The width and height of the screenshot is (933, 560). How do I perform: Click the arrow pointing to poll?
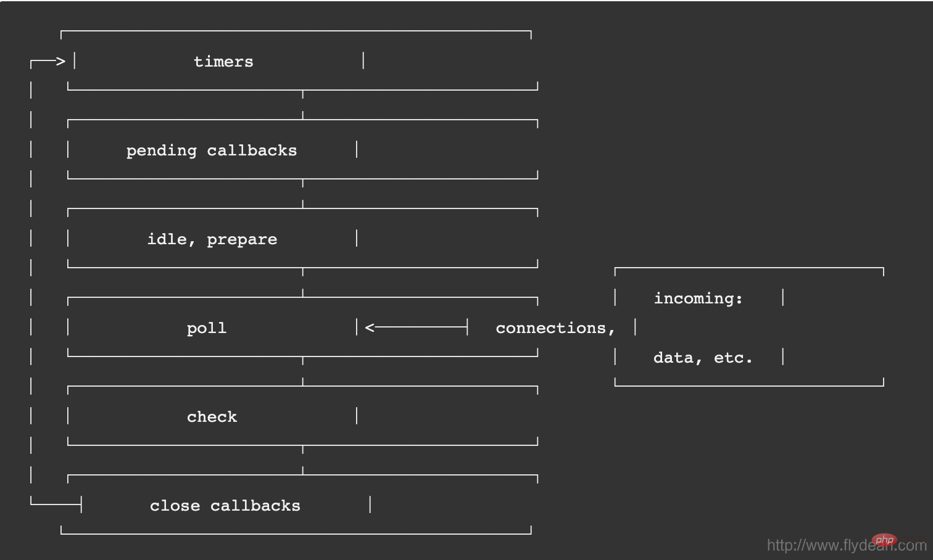[x=417, y=327]
